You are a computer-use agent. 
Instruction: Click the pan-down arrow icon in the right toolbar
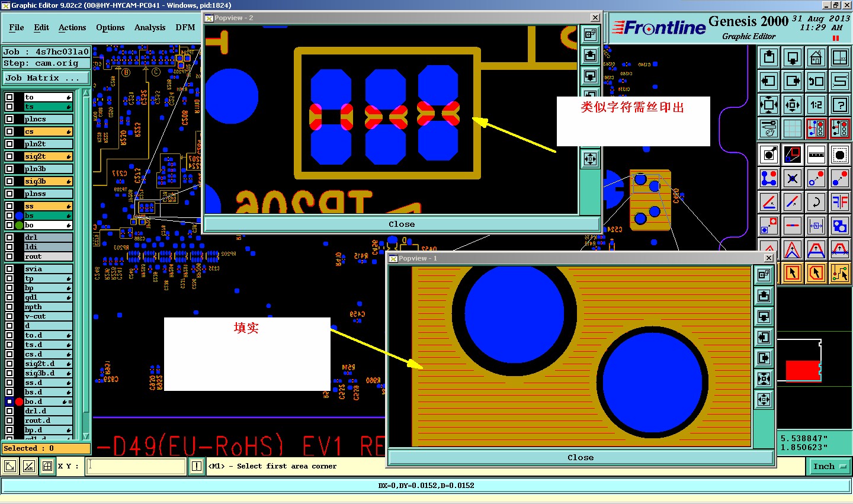coord(793,57)
